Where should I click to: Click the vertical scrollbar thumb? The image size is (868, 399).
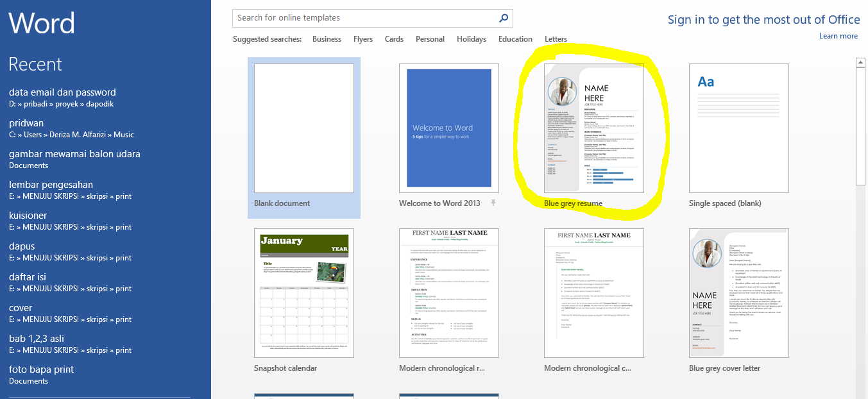point(861,127)
